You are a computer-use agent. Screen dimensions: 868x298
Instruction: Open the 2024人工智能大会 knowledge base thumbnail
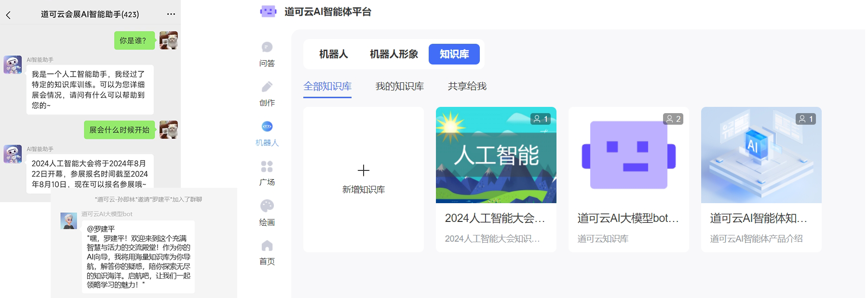pyautogui.click(x=496, y=155)
